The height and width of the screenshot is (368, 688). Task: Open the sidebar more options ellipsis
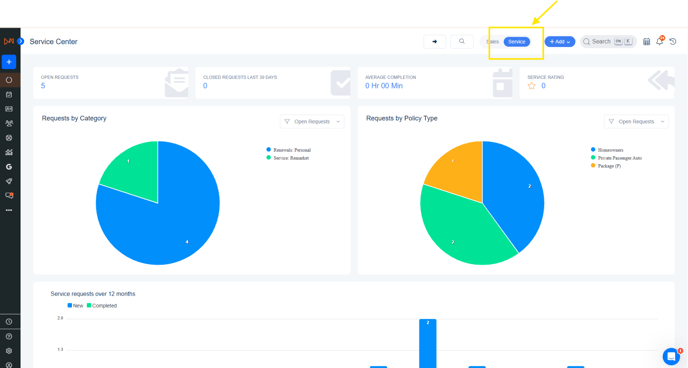tap(9, 210)
